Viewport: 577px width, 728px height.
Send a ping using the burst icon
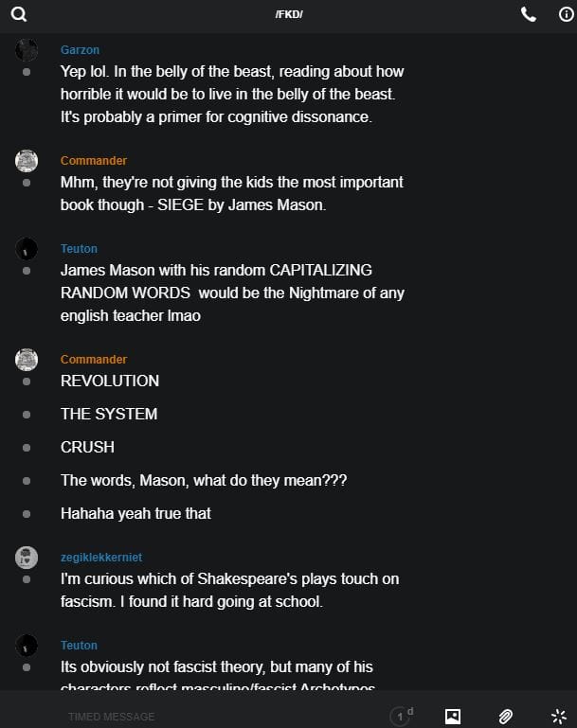click(558, 717)
